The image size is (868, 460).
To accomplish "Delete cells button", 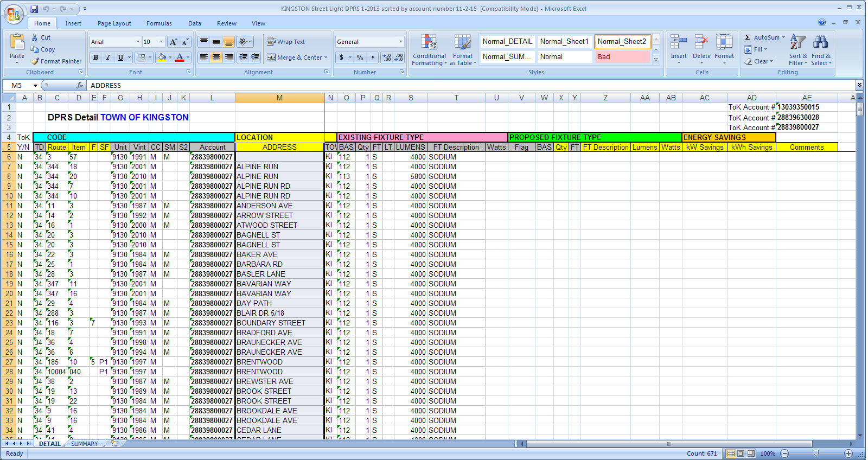I will pyautogui.click(x=701, y=49).
